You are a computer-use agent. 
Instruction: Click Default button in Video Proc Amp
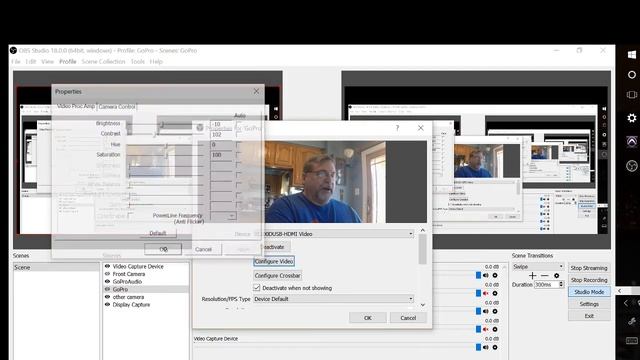(x=158, y=233)
